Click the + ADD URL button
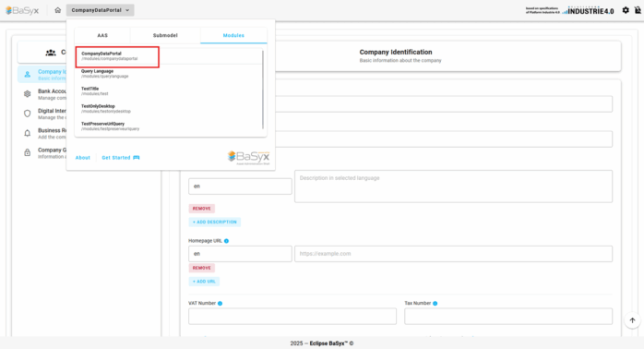This screenshot has width=644, height=349. pos(204,282)
